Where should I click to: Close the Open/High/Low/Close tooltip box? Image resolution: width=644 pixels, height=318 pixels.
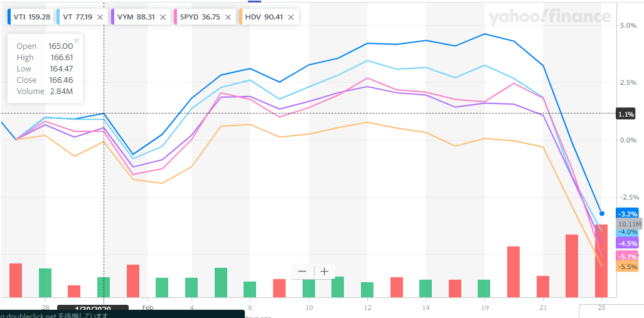[77, 40]
